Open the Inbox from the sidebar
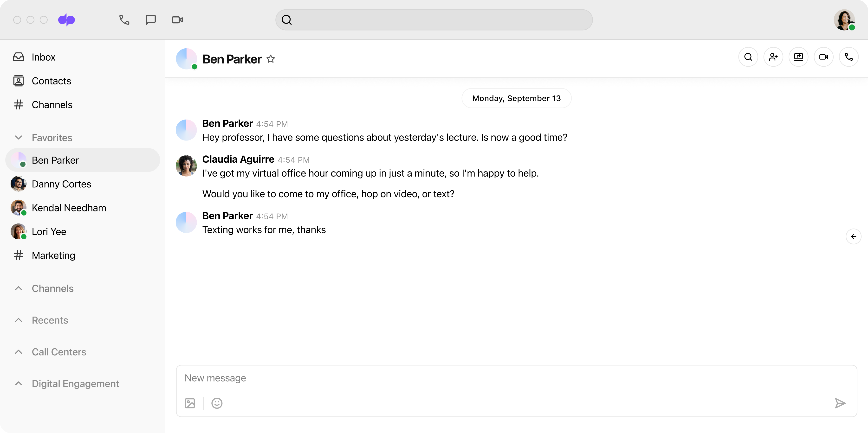The height and width of the screenshot is (433, 868). (44, 57)
